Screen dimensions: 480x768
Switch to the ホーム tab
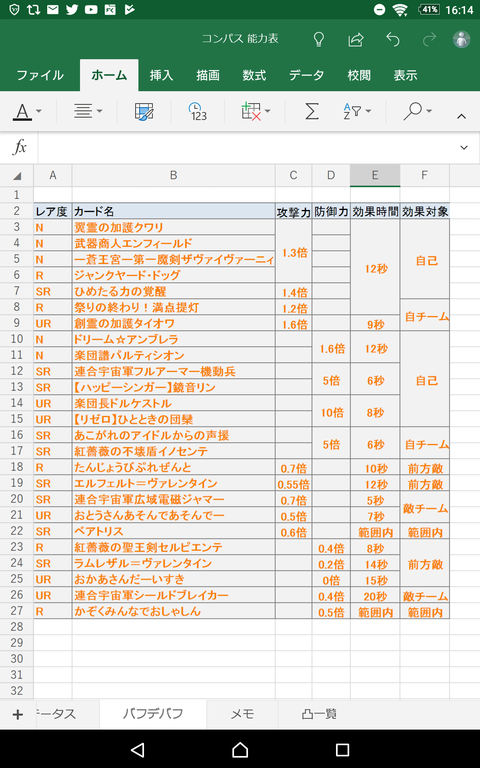pyautogui.click(x=109, y=75)
